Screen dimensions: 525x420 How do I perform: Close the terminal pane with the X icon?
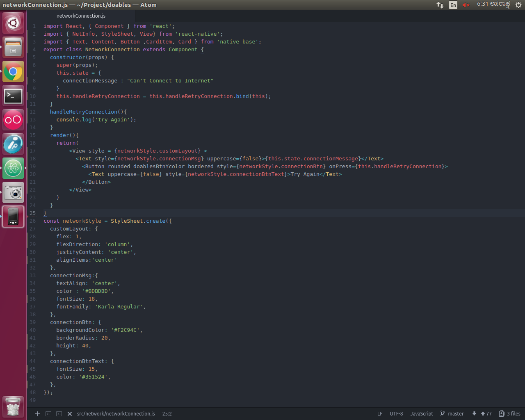(69, 414)
